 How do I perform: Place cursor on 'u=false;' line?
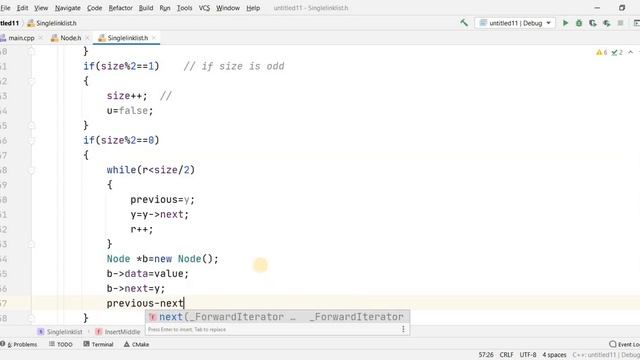pyautogui.click(x=130, y=111)
